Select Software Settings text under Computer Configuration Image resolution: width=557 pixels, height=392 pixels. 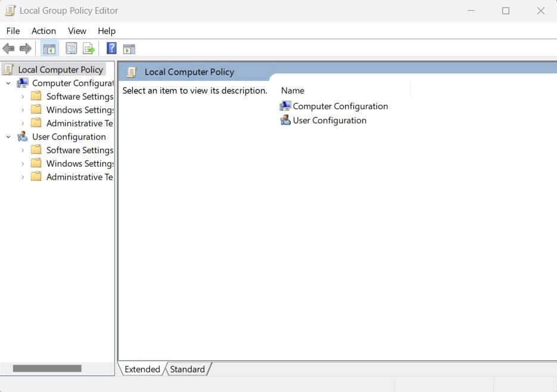(x=80, y=97)
